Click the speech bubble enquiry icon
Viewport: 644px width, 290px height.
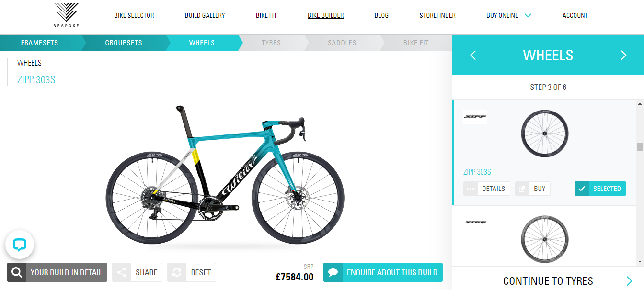pos(333,272)
